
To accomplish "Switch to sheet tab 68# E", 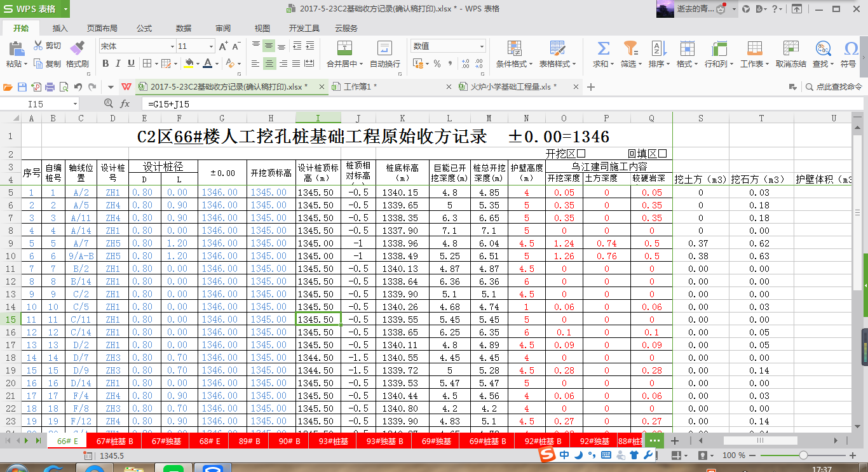I will (x=210, y=441).
